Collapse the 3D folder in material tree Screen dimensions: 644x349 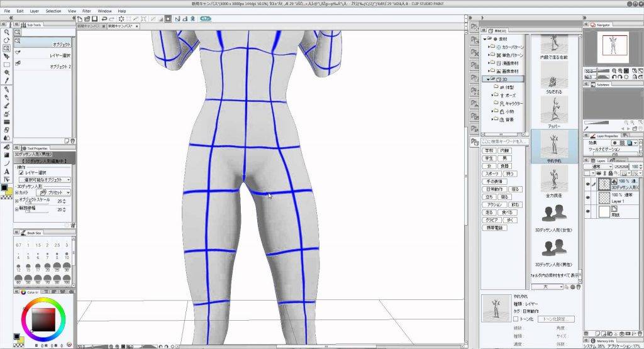(488, 79)
